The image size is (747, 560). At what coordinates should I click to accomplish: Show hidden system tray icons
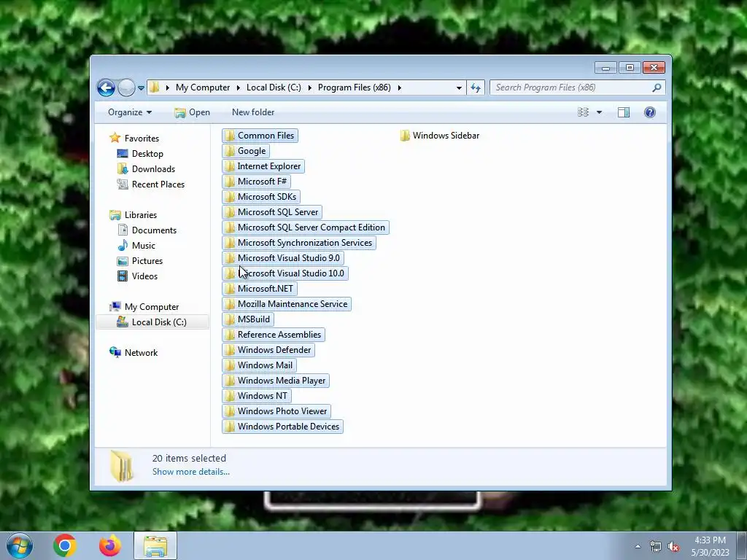638,546
